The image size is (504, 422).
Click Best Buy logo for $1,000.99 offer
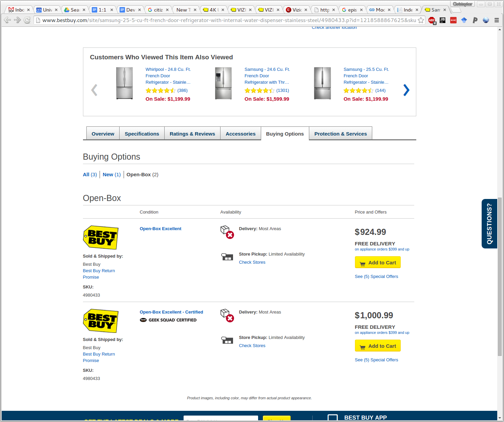[x=101, y=321]
